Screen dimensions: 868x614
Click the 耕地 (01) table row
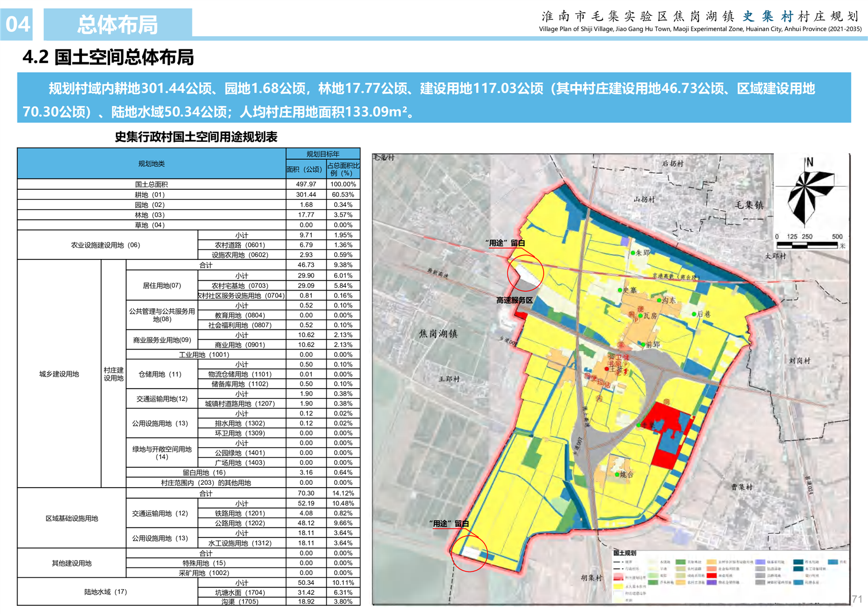tap(150, 195)
